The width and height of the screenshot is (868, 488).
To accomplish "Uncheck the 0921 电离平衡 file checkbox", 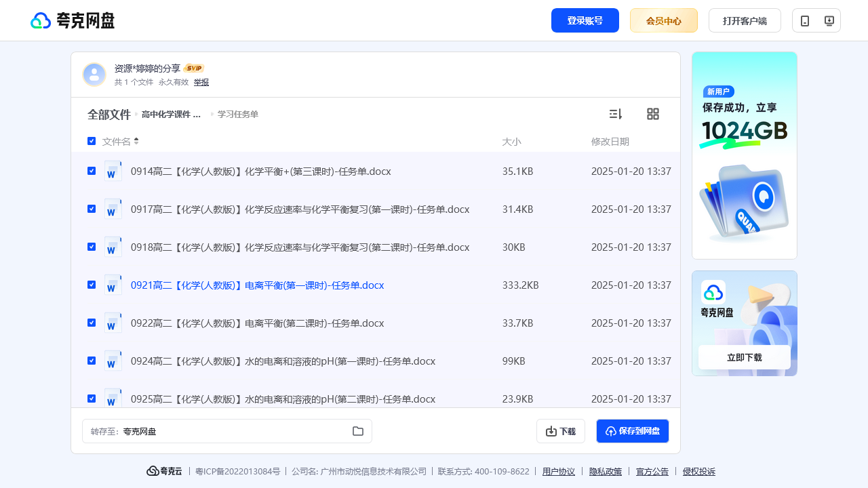I will (x=92, y=285).
